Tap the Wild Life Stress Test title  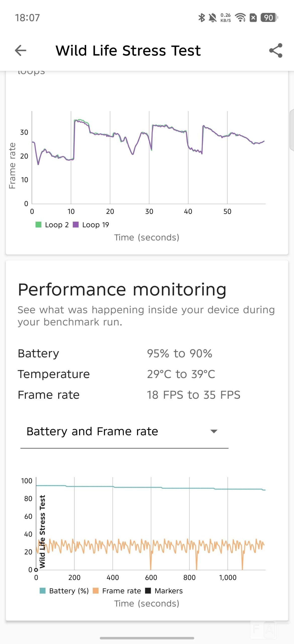pos(128,51)
